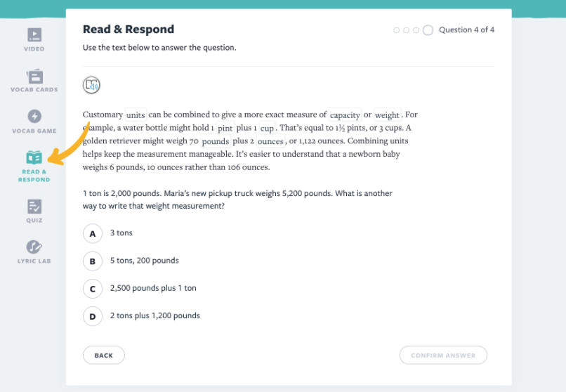566x392 pixels.
Task: Select the current fourth question progress circle
Action: click(428, 30)
